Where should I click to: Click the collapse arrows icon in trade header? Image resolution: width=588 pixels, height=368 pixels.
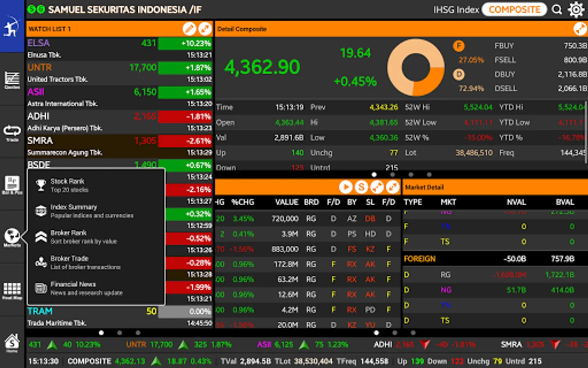click(x=377, y=187)
